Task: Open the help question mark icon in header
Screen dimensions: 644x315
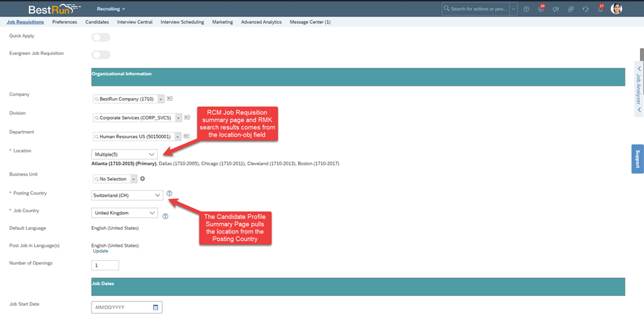Action: (x=526, y=9)
